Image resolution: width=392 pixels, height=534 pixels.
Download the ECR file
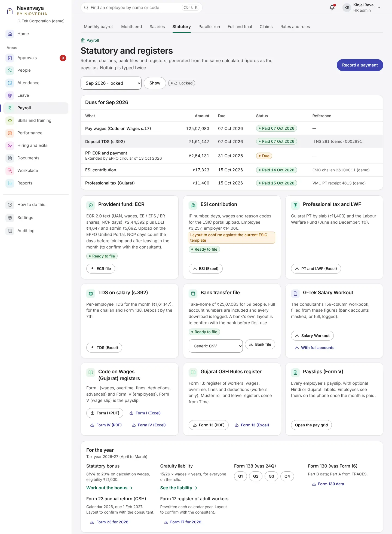point(101,269)
